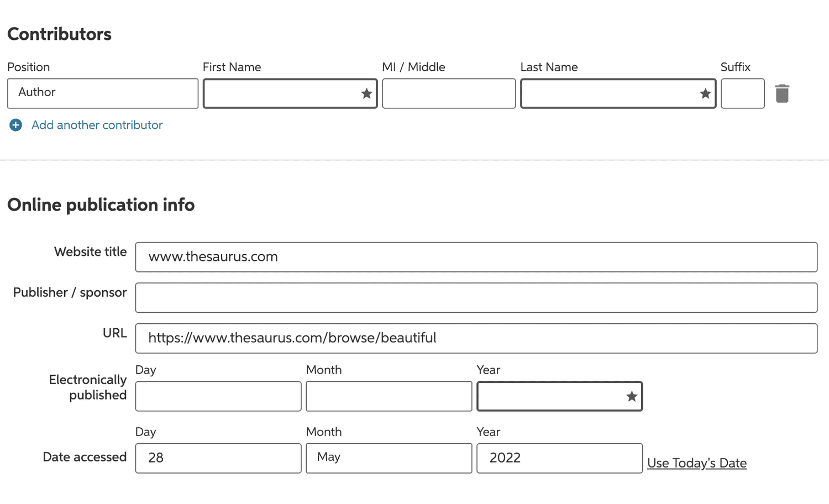
Task: Click the star icon in Last Name field
Action: pyautogui.click(x=705, y=93)
